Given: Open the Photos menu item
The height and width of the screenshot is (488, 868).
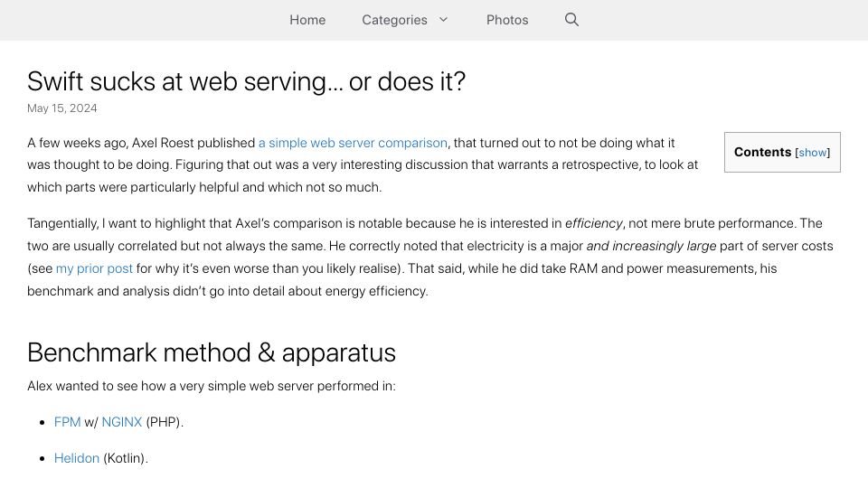Looking at the screenshot, I should click(507, 20).
